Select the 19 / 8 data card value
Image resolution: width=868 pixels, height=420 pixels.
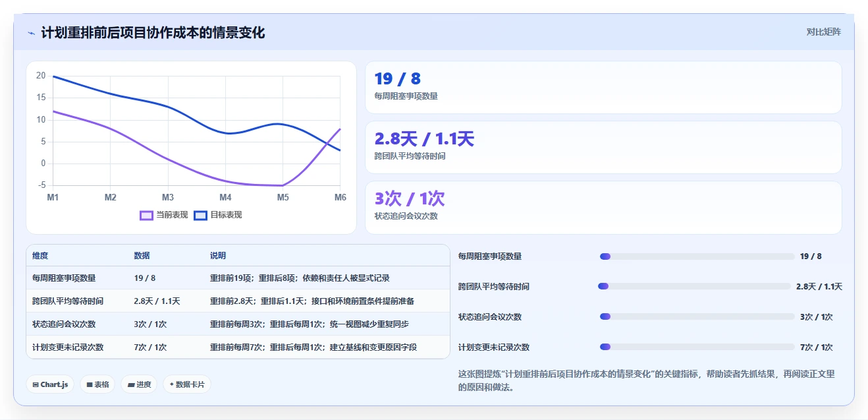coord(397,78)
